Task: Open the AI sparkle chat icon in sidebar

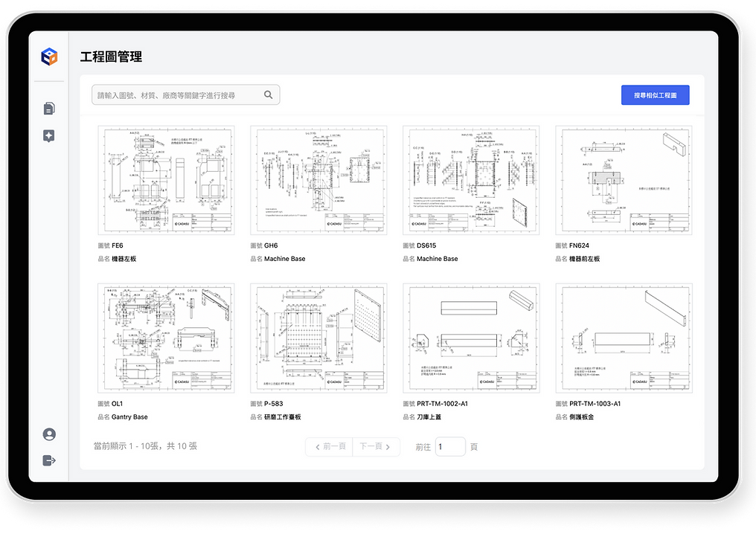Action: pyautogui.click(x=48, y=136)
